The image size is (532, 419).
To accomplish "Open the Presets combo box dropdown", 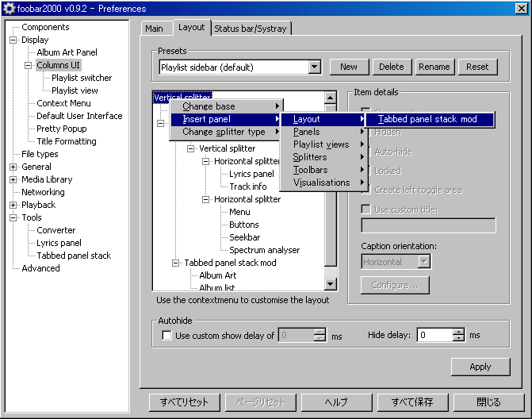I will [315, 67].
